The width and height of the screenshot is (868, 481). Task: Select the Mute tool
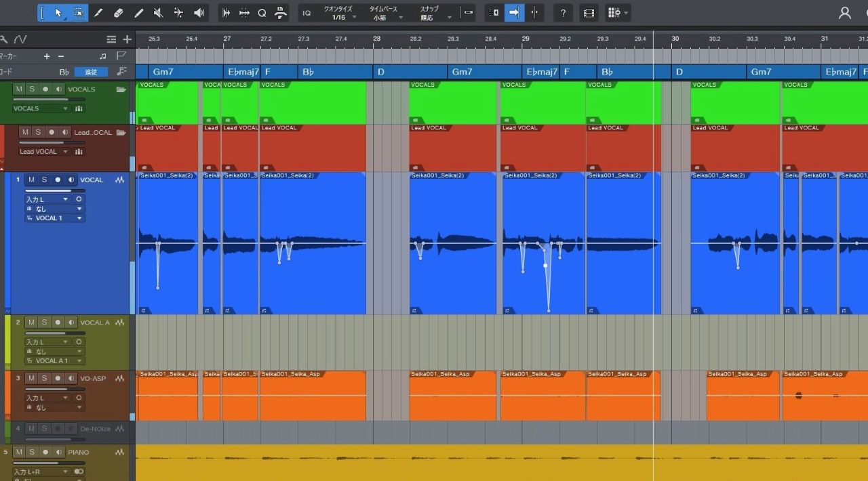coord(159,13)
